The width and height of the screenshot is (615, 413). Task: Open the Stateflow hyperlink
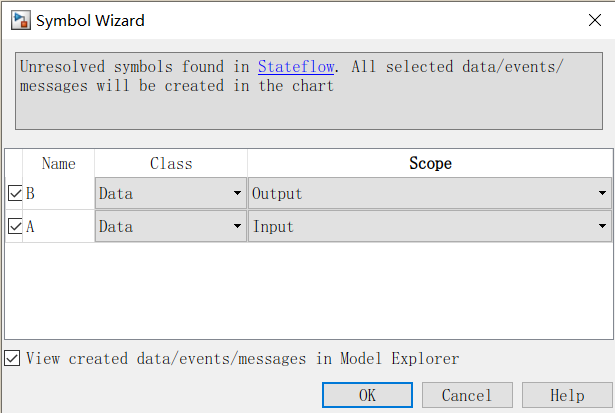click(x=296, y=67)
